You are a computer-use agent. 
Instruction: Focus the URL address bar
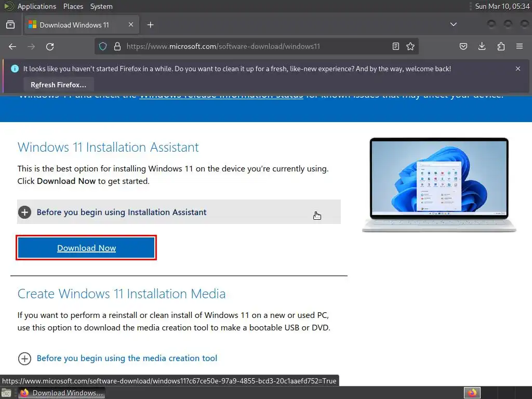[256, 46]
